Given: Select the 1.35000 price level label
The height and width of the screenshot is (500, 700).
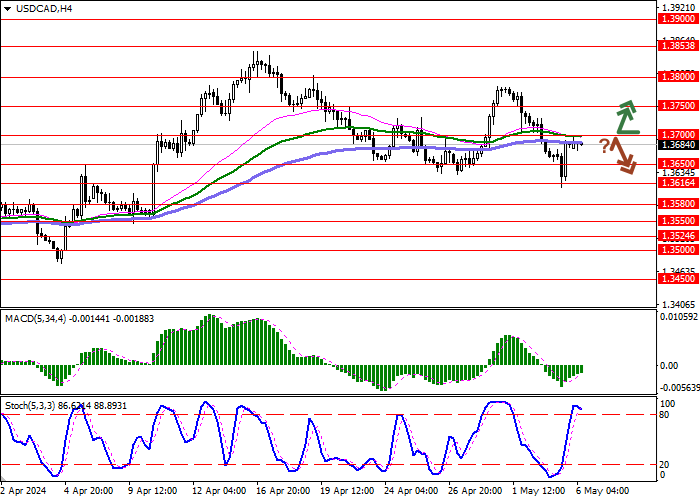Looking at the screenshot, I should point(679,250).
